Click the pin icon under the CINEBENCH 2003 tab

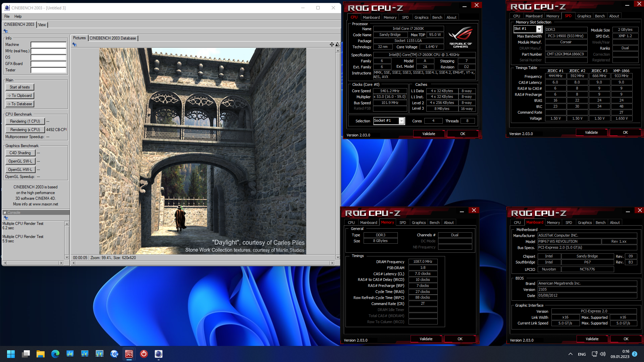click(6, 31)
